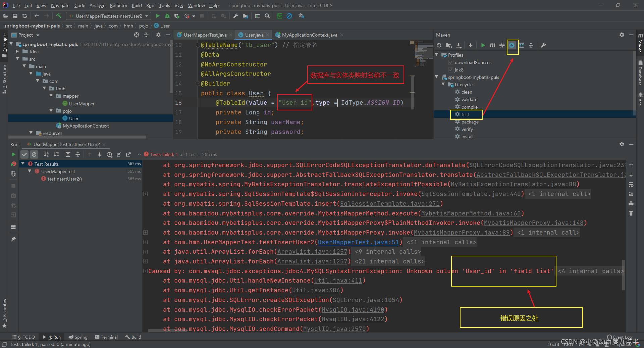
Task: Open the Refactor menu
Action: pyautogui.click(x=118, y=5)
